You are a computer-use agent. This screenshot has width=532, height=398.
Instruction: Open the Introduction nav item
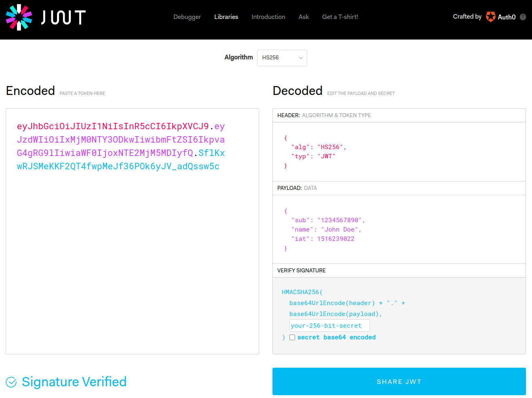tap(268, 17)
